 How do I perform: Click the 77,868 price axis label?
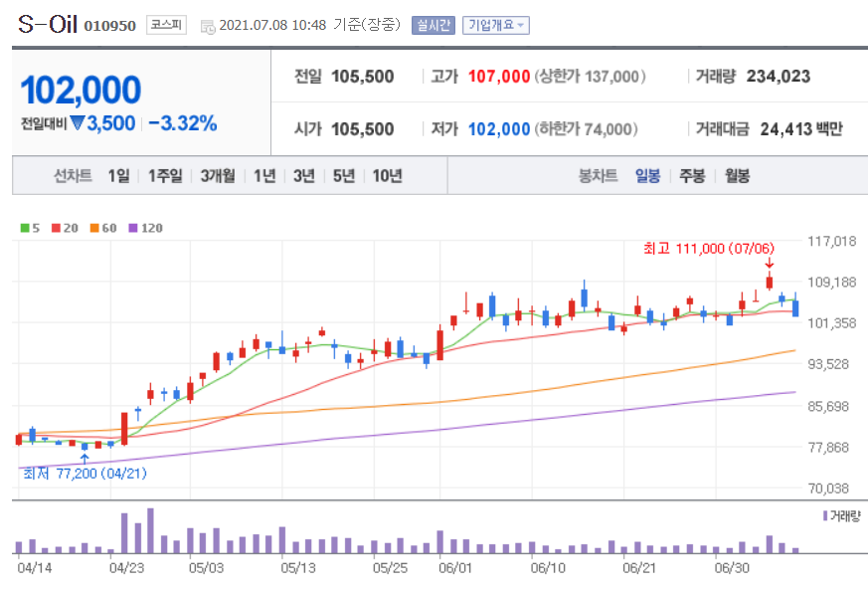click(x=828, y=447)
